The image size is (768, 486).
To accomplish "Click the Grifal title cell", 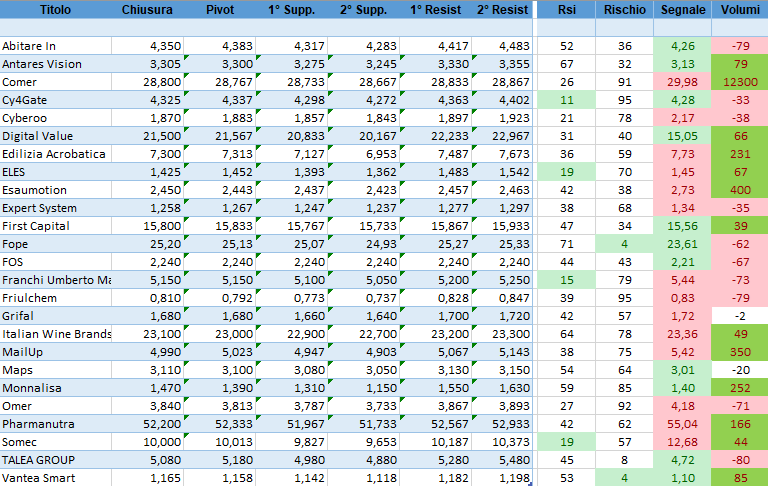I will pos(55,316).
